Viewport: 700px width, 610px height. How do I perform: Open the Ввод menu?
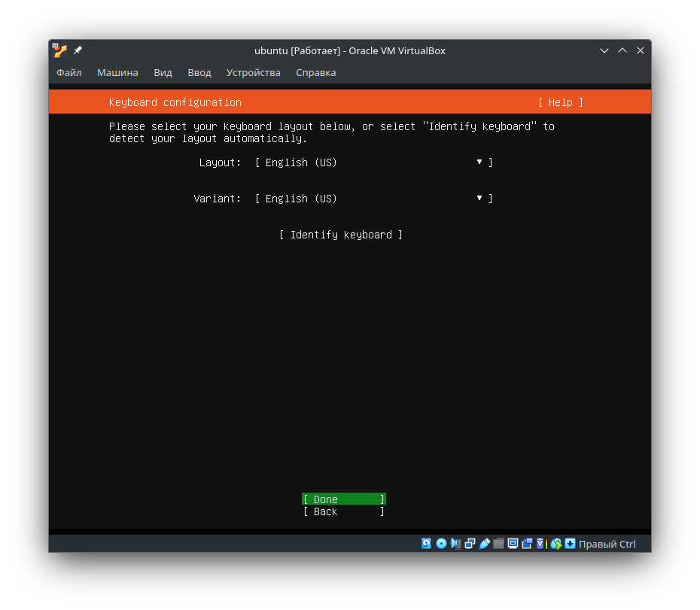[199, 72]
